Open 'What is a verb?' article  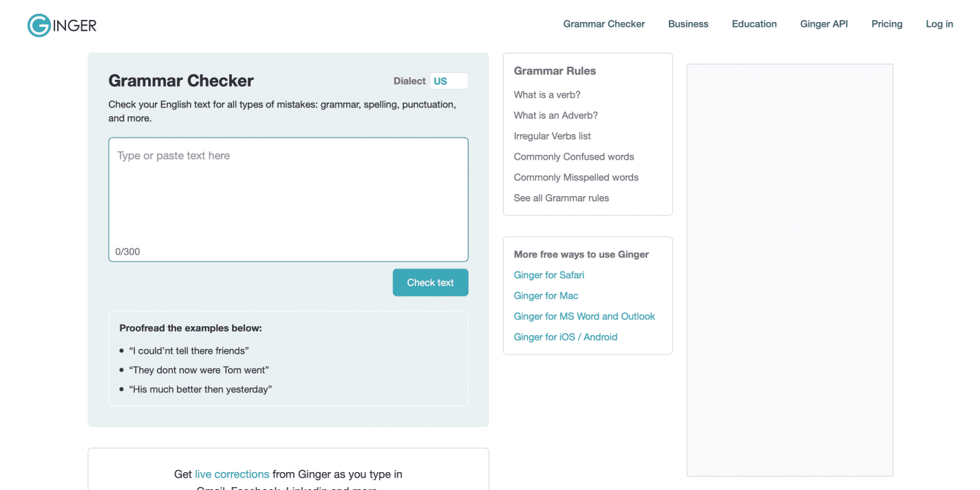coord(546,94)
